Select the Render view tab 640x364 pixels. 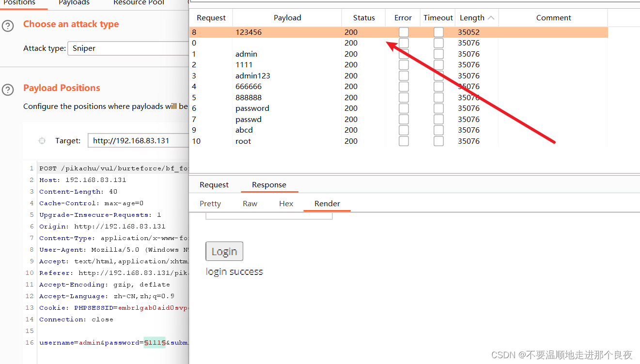click(x=327, y=204)
